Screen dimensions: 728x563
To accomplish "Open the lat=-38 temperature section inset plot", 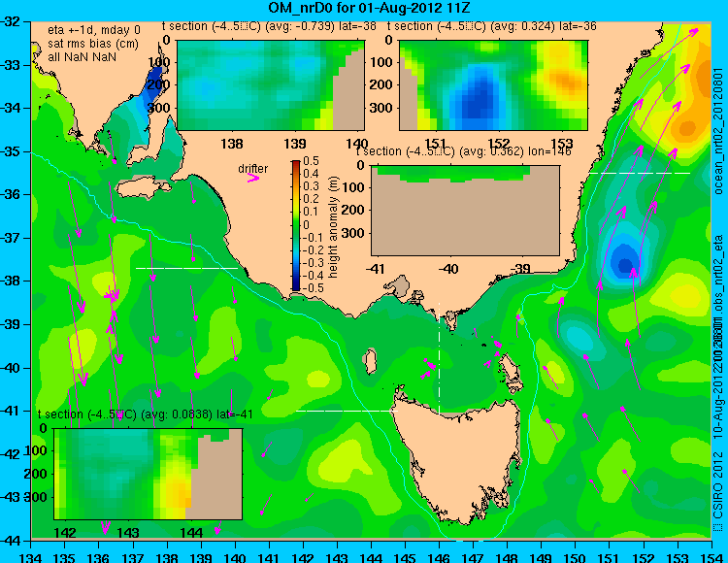I will tap(271, 85).
